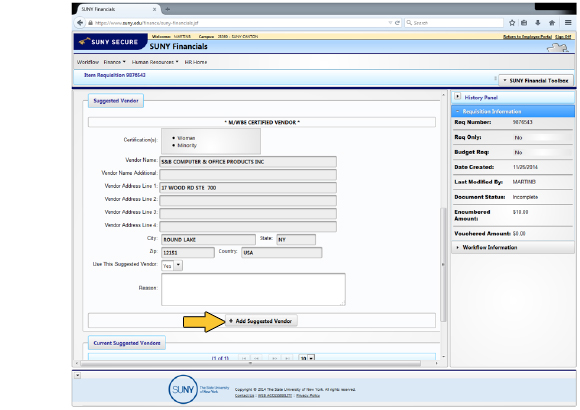The height and width of the screenshot is (410, 580).
Task: Click the reload page icon
Action: 397,23
